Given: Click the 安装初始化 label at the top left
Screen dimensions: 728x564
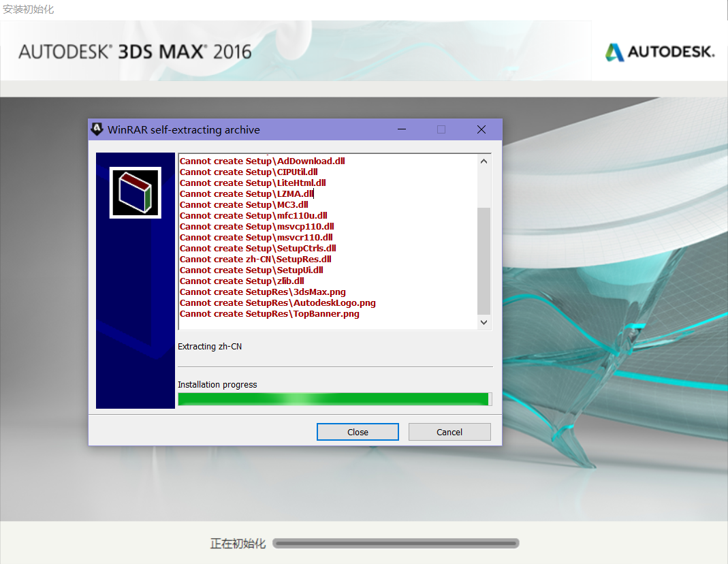Looking at the screenshot, I should click(28, 10).
